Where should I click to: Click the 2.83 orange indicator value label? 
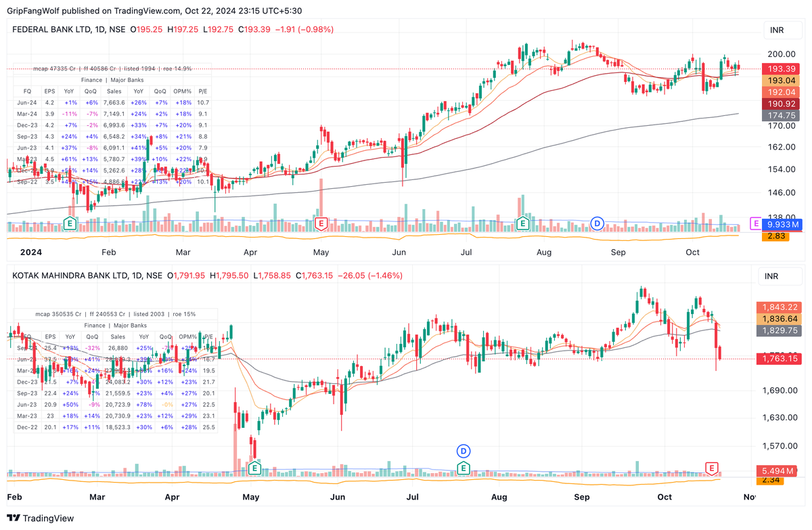pos(775,236)
